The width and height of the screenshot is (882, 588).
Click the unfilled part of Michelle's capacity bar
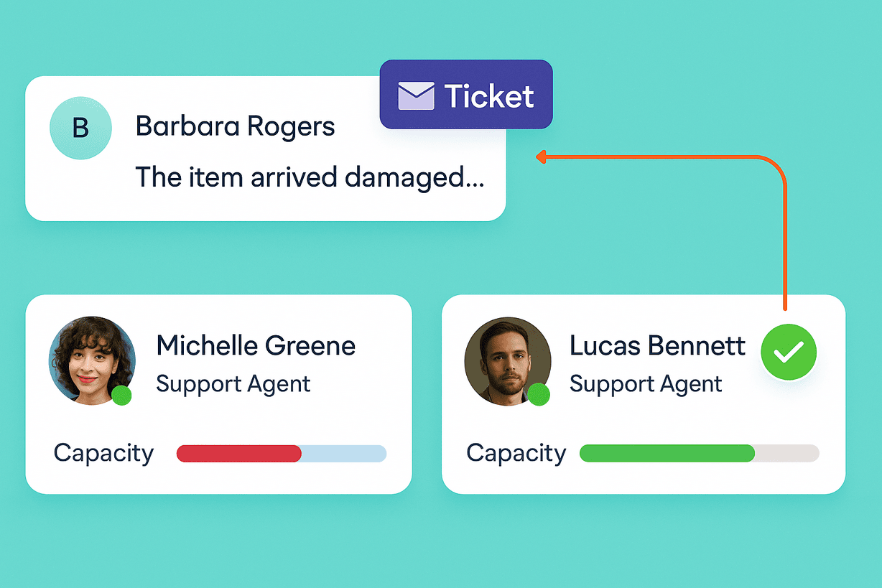pyautogui.click(x=343, y=453)
